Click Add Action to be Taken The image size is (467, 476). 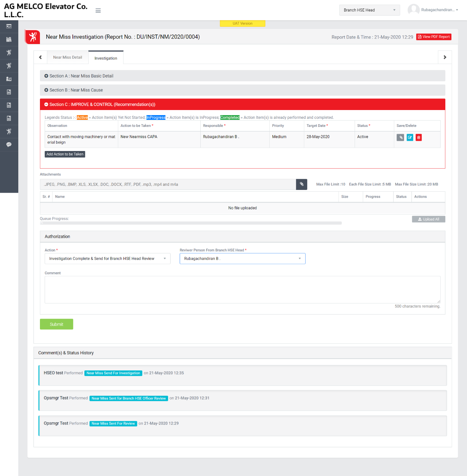[x=65, y=154]
